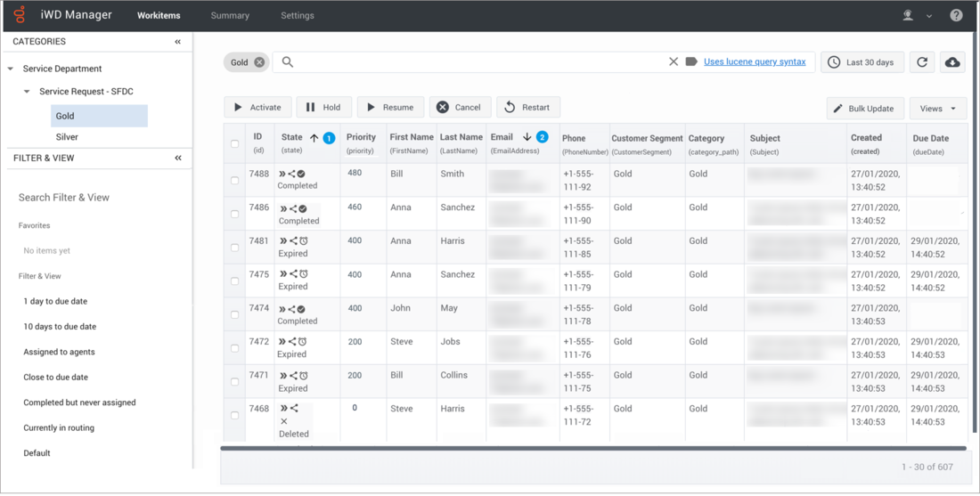Tick the checkbox for workitem 7488
The width and height of the screenshot is (980, 496).
point(235,180)
